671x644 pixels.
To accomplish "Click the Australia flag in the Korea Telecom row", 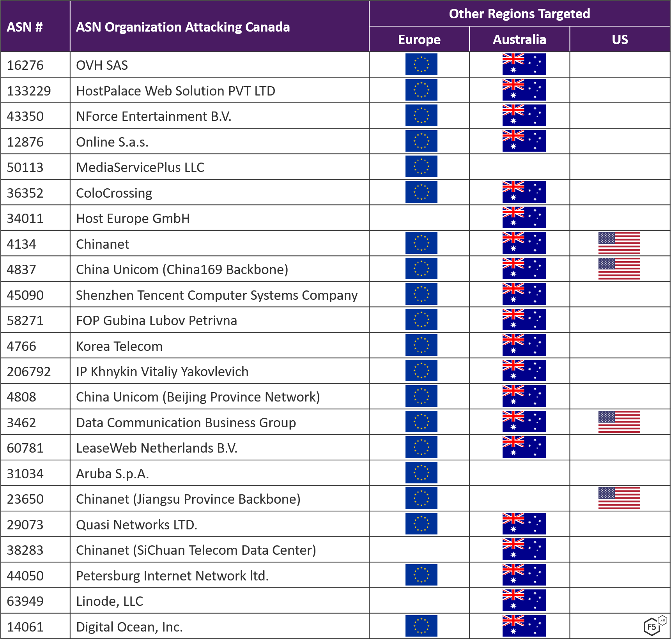I will [x=524, y=345].
